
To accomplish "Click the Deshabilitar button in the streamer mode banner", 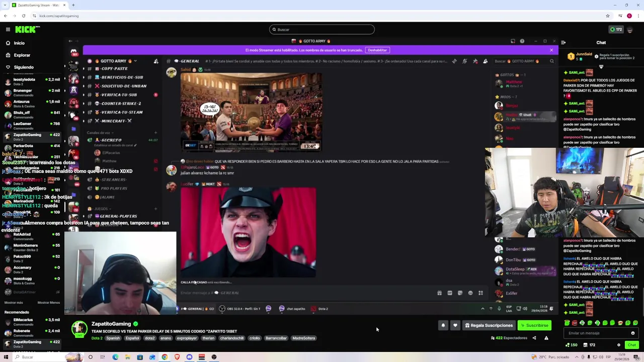I will (377, 50).
